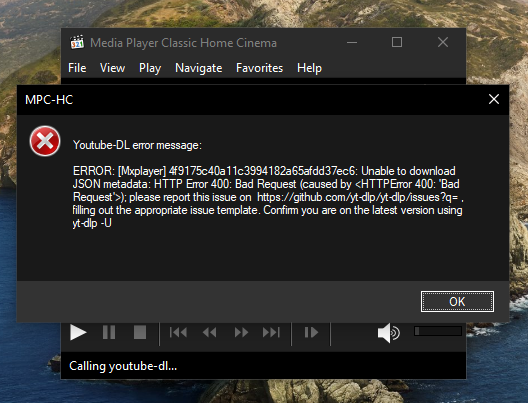This screenshot has height=403, width=528.
Task: Click the 'MPC-HC' dialog title
Action: pos(49,100)
